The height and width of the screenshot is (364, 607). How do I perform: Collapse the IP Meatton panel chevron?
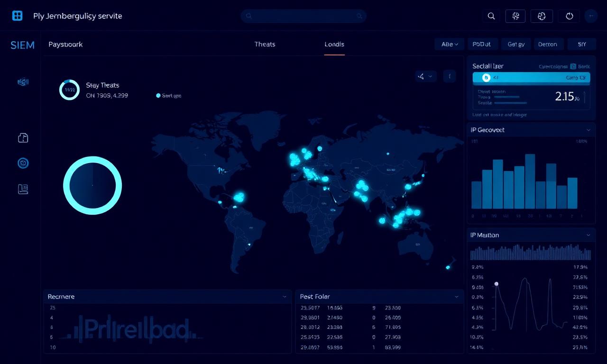pyautogui.click(x=589, y=235)
